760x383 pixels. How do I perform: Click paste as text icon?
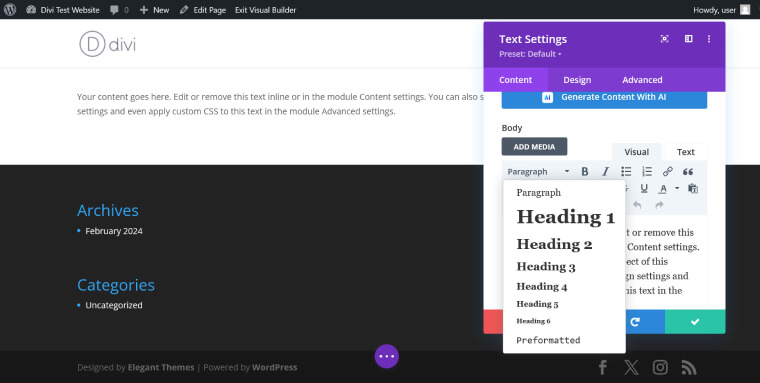point(693,189)
